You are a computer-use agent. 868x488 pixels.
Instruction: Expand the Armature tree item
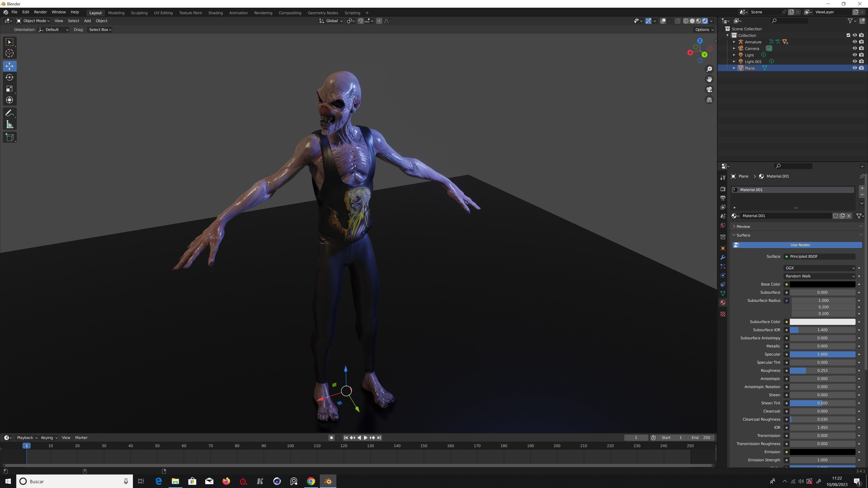(x=734, y=42)
